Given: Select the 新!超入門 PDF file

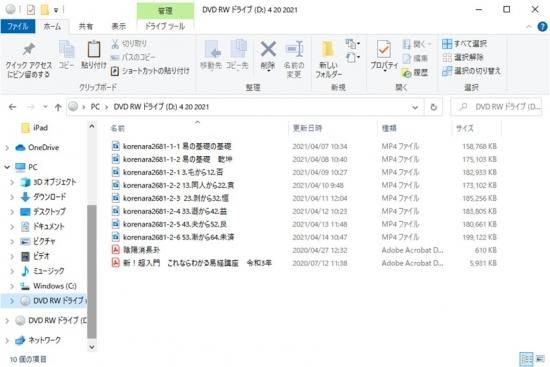Looking at the screenshot, I should 192,263.
